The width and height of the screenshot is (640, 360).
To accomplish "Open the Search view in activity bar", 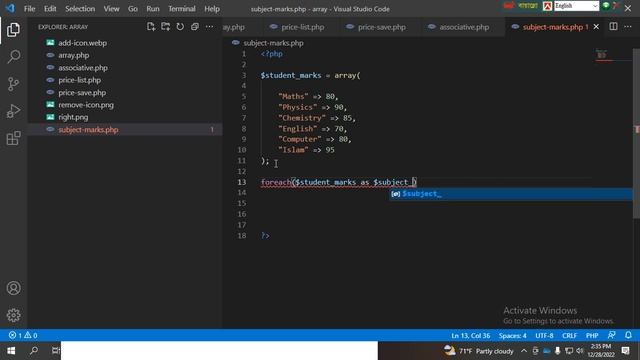I will (13, 57).
